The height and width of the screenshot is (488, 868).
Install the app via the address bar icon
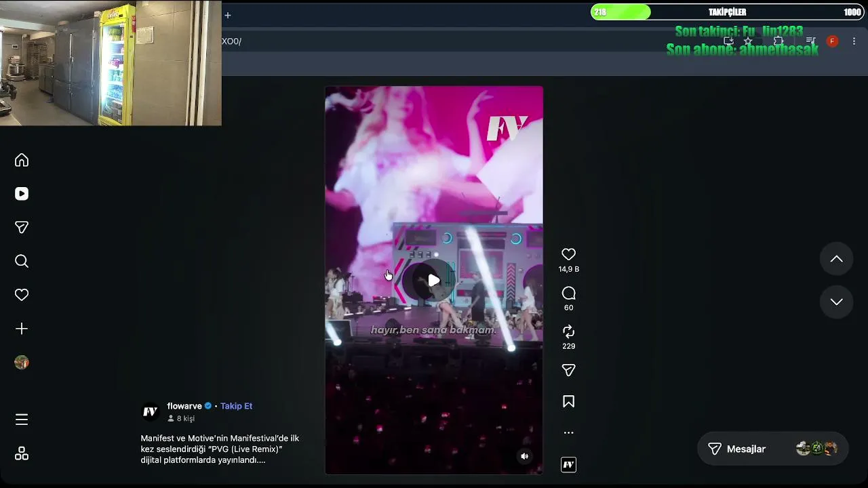(728, 41)
